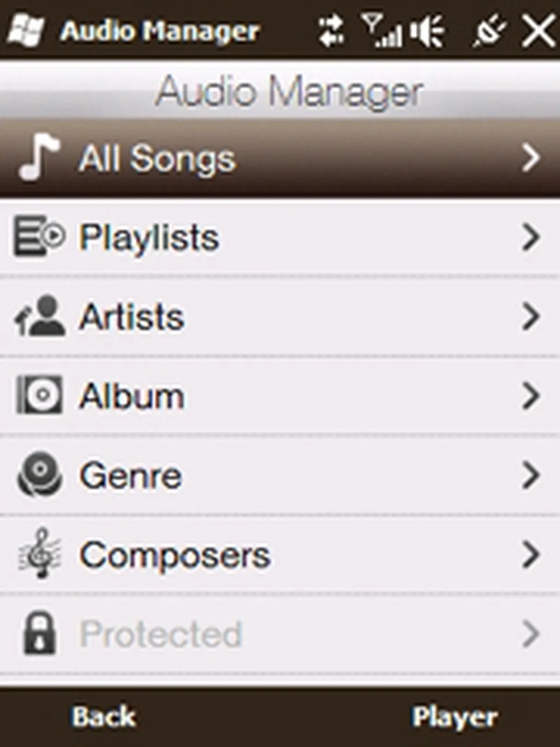Open the Windows Start flag menu

click(25, 30)
